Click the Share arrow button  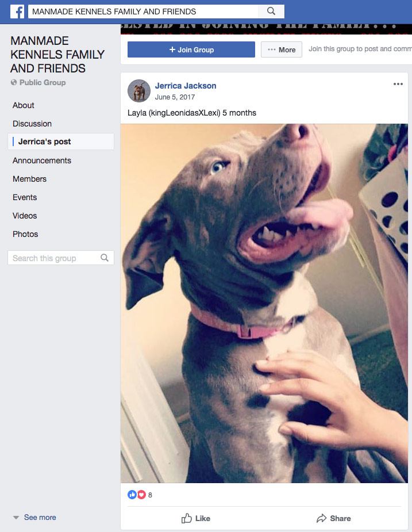(334, 518)
